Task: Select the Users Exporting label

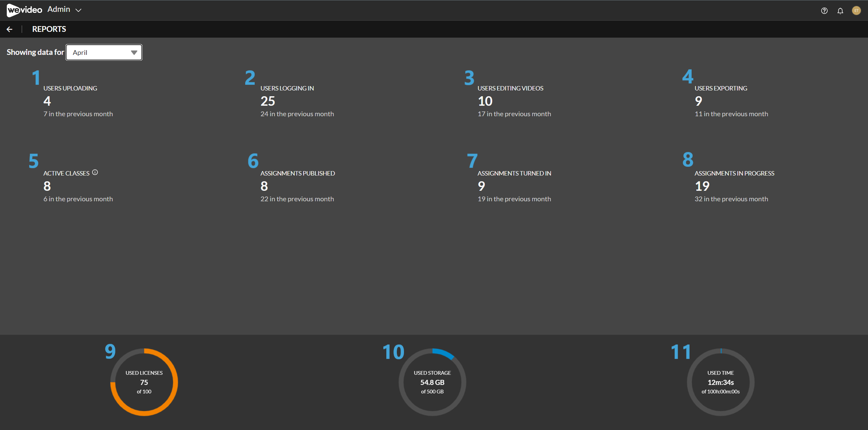Action: tap(721, 88)
